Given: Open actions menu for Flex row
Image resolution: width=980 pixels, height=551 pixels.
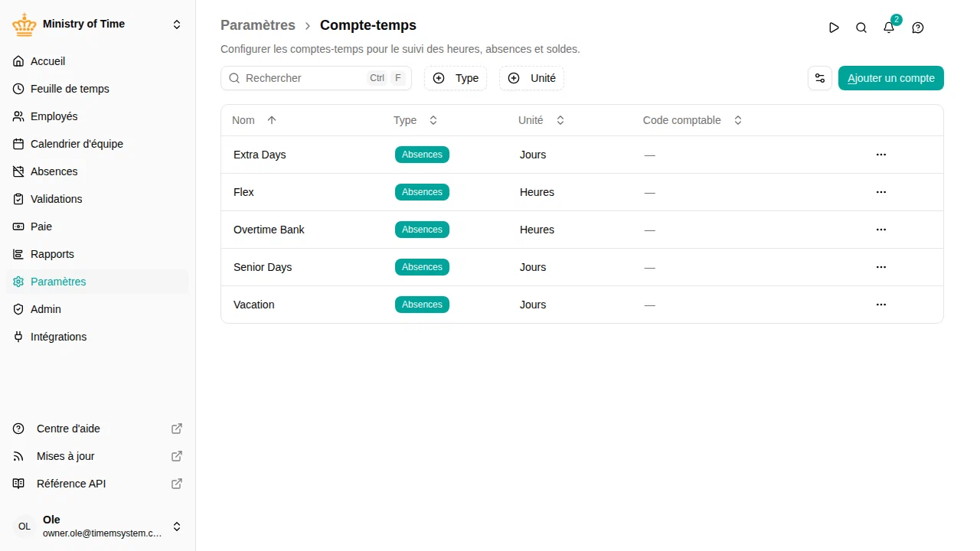Looking at the screenshot, I should point(881,192).
